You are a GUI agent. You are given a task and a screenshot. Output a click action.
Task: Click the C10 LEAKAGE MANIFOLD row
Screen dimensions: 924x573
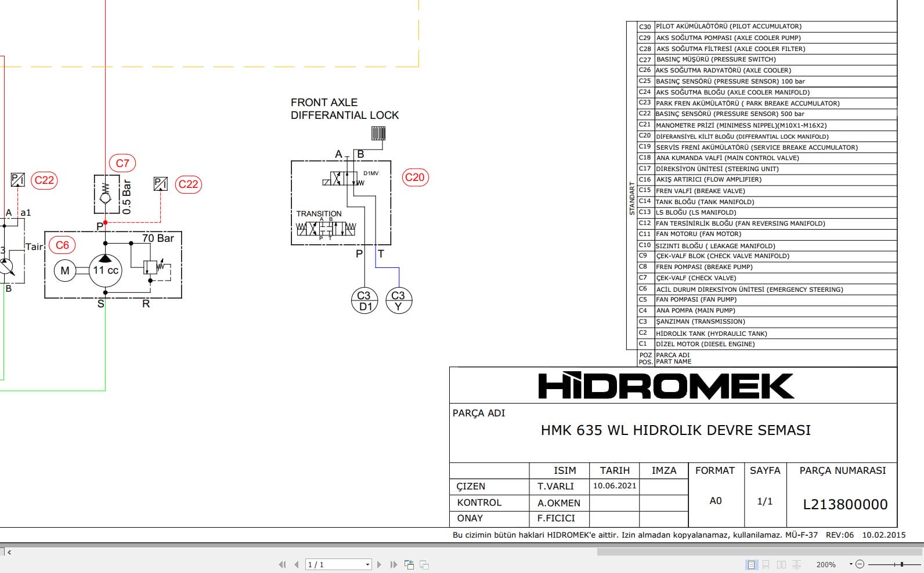767,245
